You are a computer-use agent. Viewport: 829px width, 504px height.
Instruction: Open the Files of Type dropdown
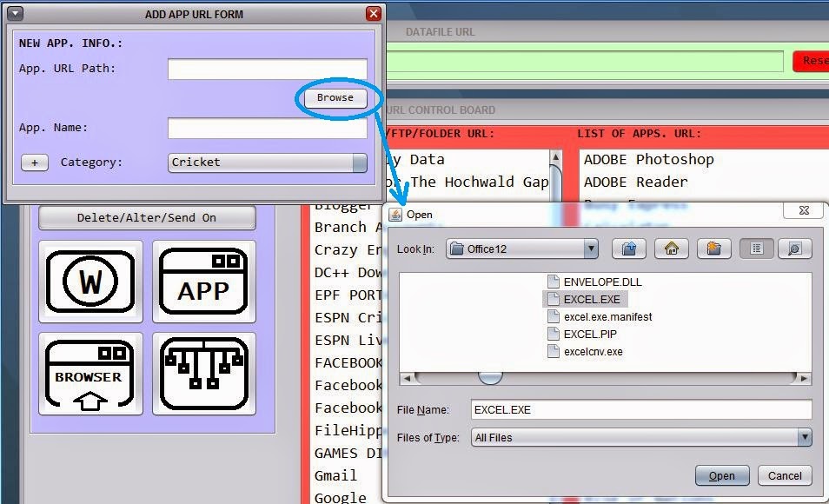tap(641, 438)
